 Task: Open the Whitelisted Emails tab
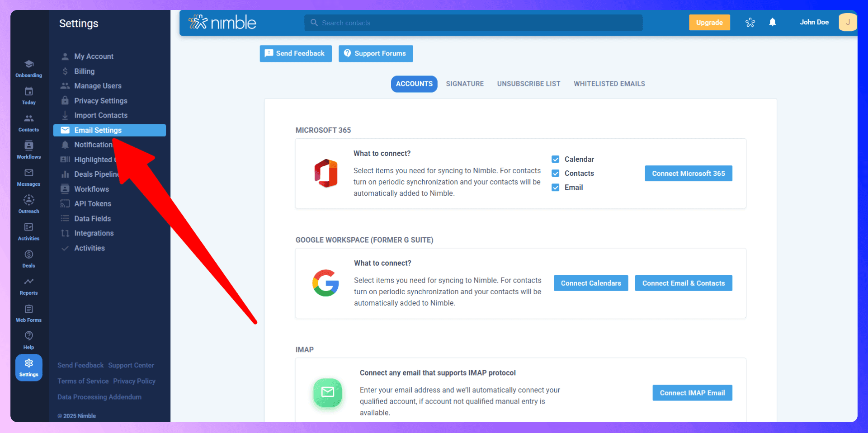(609, 84)
